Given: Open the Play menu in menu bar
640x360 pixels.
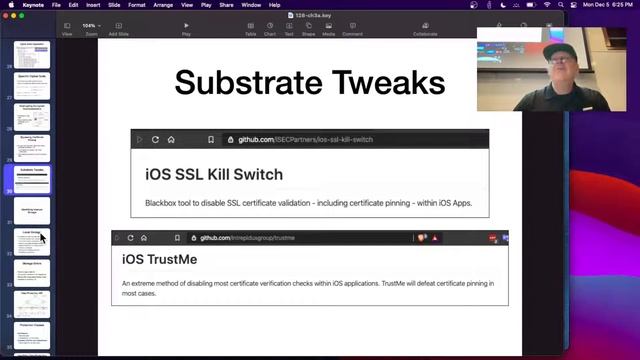Looking at the screenshot, I should (206, 5).
